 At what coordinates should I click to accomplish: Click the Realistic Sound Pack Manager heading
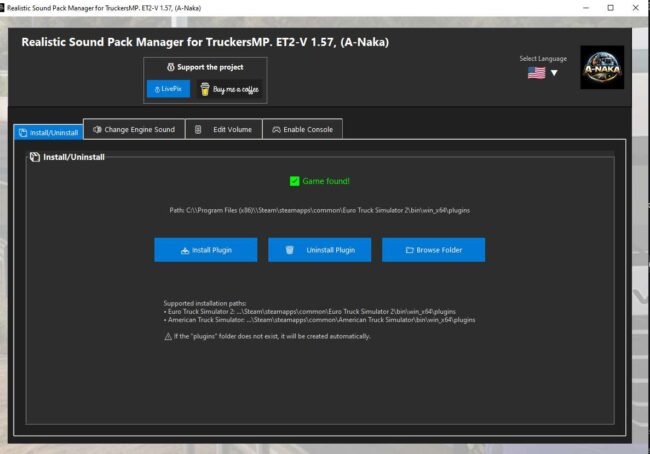click(205, 42)
